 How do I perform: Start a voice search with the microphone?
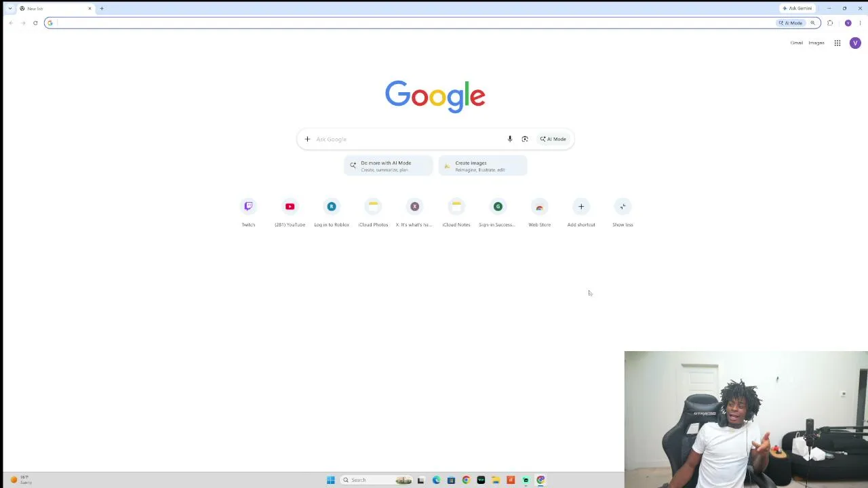point(510,139)
